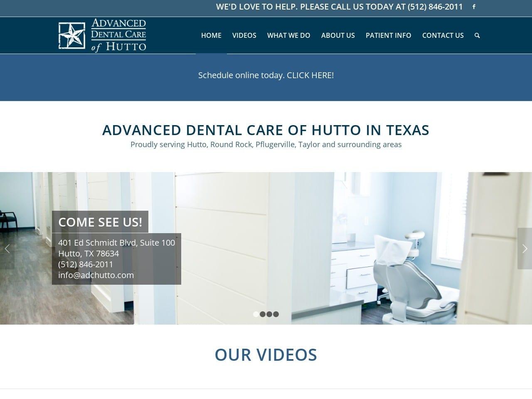The height and width of the screenshot is (399, 532).
Task: Click the Proudly serving Hutto subtitle text
Action: 266,145
